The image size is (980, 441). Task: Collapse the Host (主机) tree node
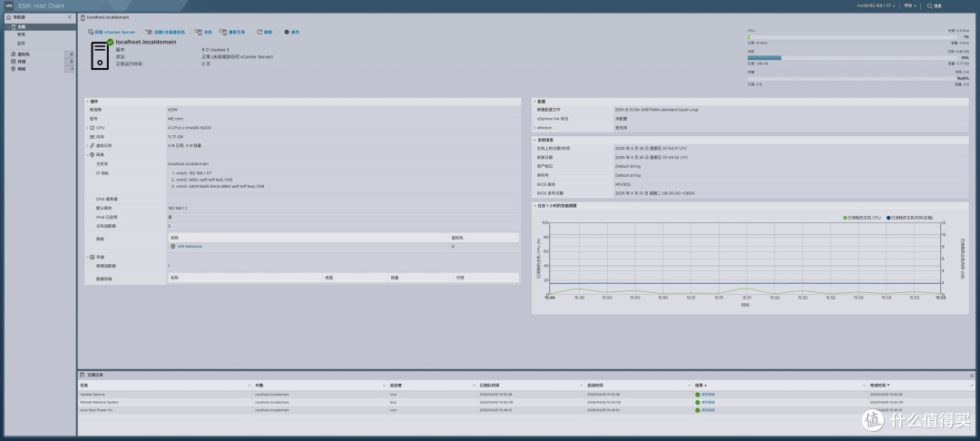[x=9, y=27]
